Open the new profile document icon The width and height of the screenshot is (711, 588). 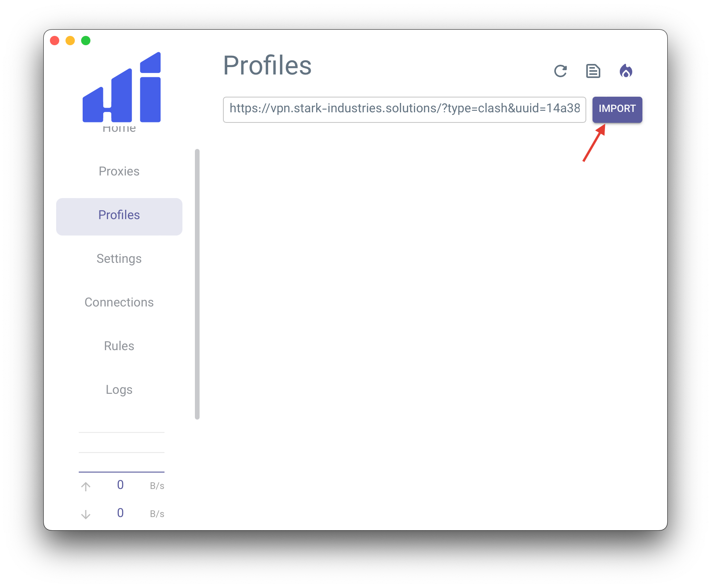pyautogui.click(x=593, y=71)
